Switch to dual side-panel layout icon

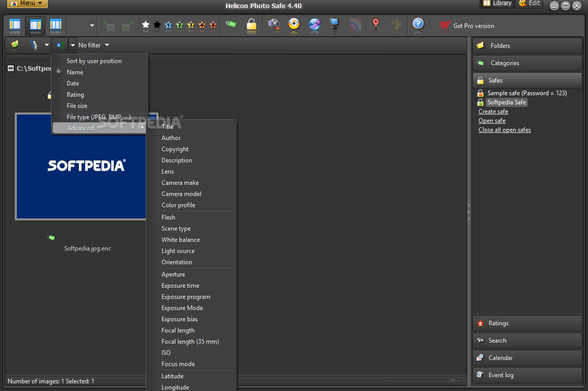point(56,25)
